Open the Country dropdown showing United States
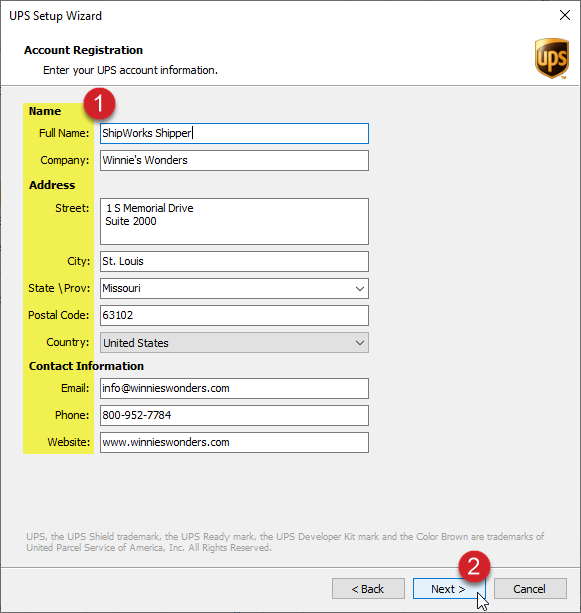 coord(234,343)
